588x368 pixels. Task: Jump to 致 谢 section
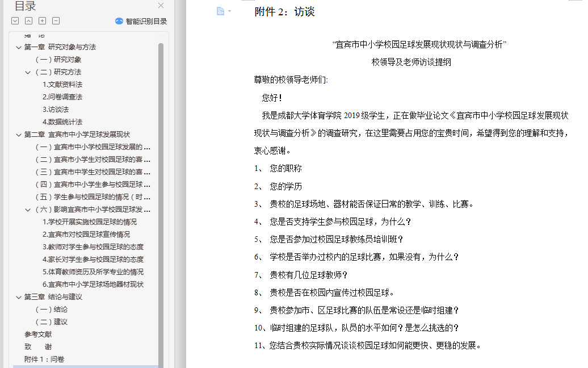tap(38, 347)
